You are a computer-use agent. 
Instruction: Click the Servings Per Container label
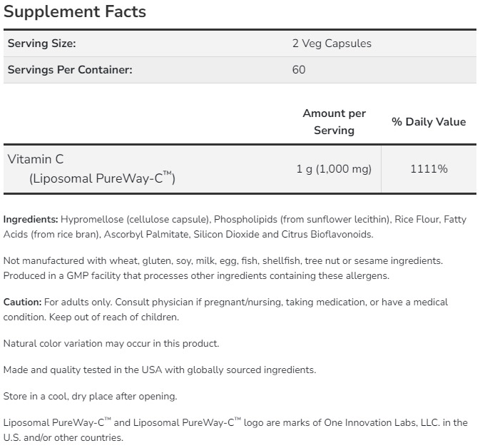point(70,70)
